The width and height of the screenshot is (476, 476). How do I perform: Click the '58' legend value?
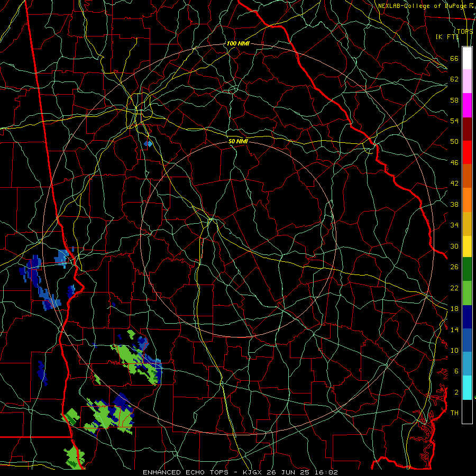click(x=454, y=100)
